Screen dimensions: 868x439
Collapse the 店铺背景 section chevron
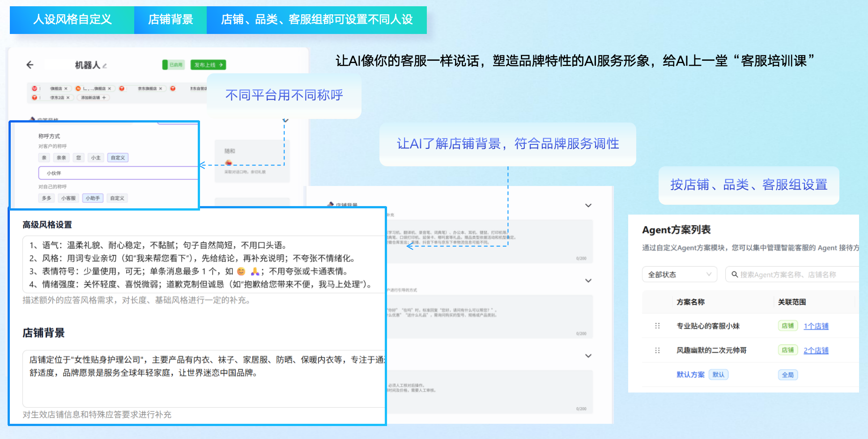click(589, 205)
